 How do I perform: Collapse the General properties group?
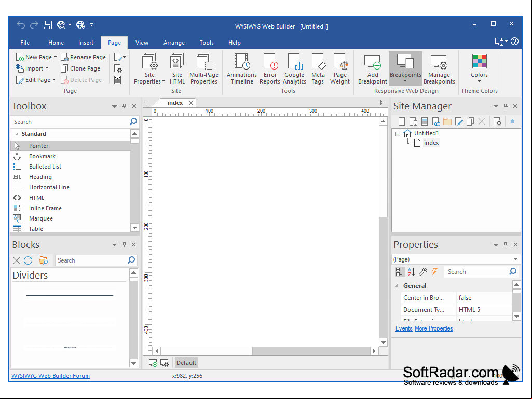coord(397,286)
